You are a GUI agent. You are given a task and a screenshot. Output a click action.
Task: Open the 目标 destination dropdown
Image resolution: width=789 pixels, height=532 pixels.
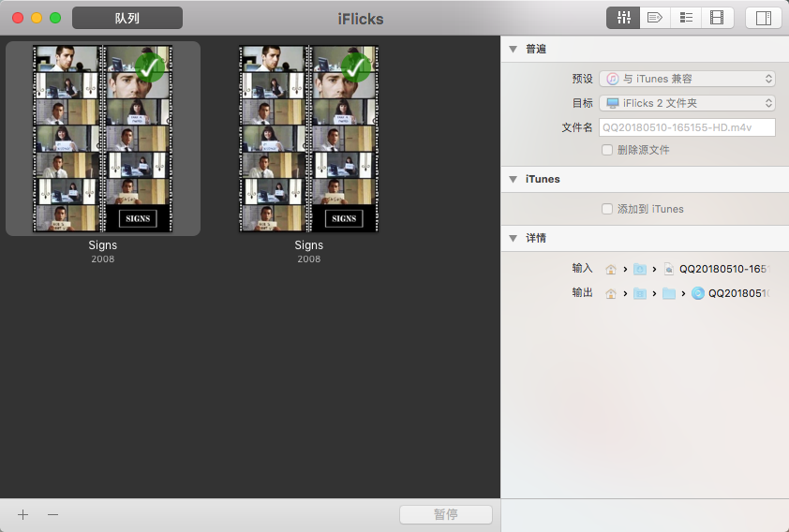pyautogui.click(x=687, y=103)
